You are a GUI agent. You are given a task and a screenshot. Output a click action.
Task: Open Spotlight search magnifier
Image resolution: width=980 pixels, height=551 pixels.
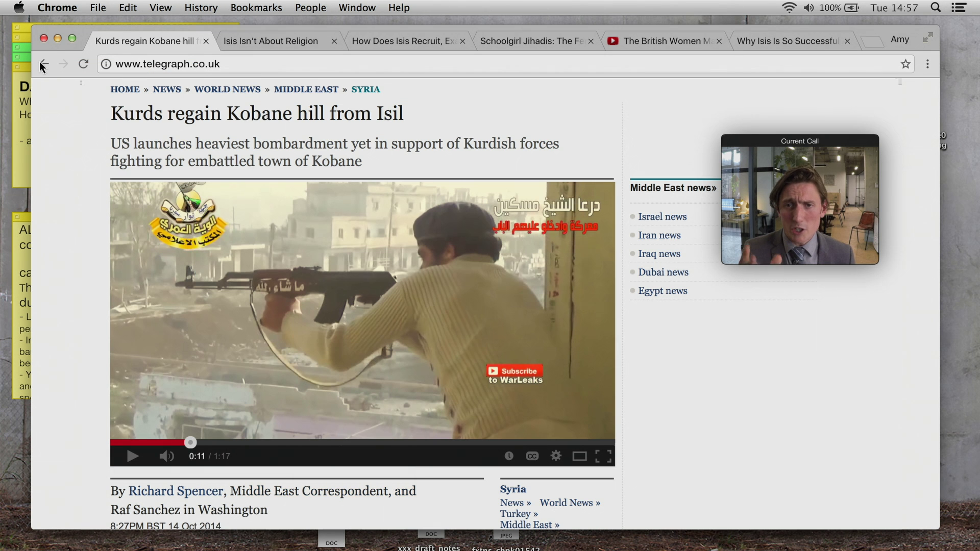[x=936, y=8]
